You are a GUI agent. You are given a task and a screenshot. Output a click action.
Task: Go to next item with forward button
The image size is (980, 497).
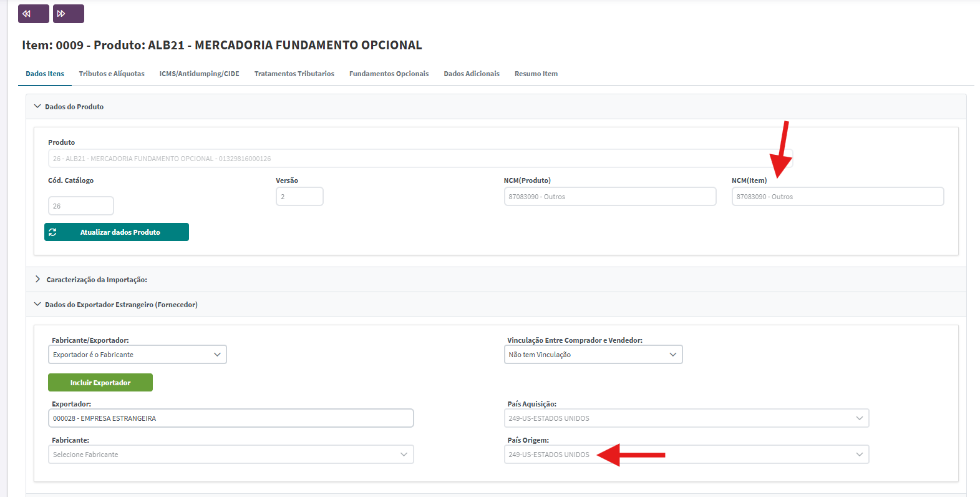69,14
